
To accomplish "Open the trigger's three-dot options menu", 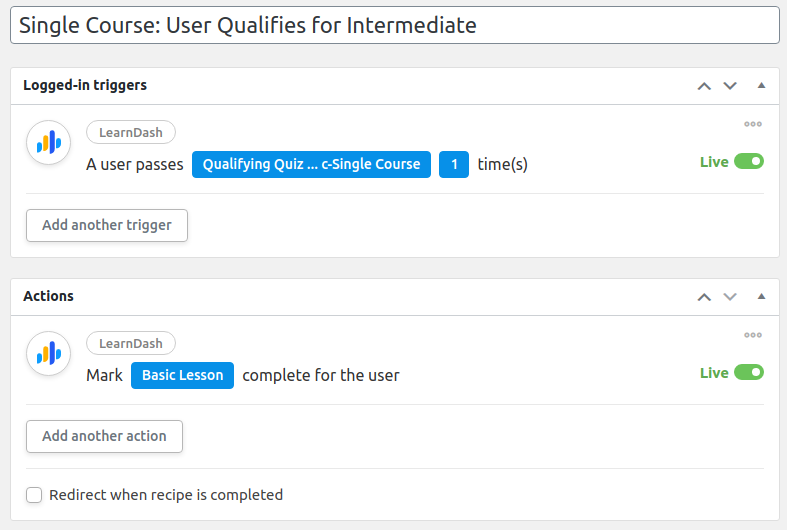I will (753, 124).
